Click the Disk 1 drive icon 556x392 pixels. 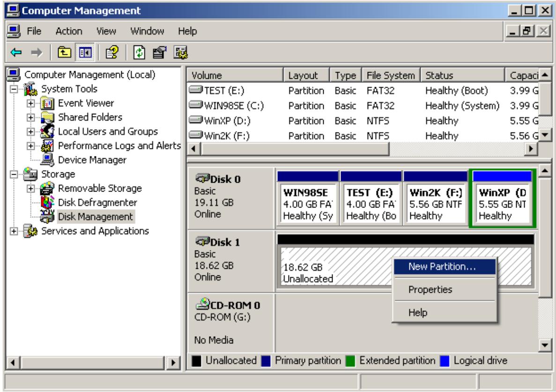coord(203,242)
